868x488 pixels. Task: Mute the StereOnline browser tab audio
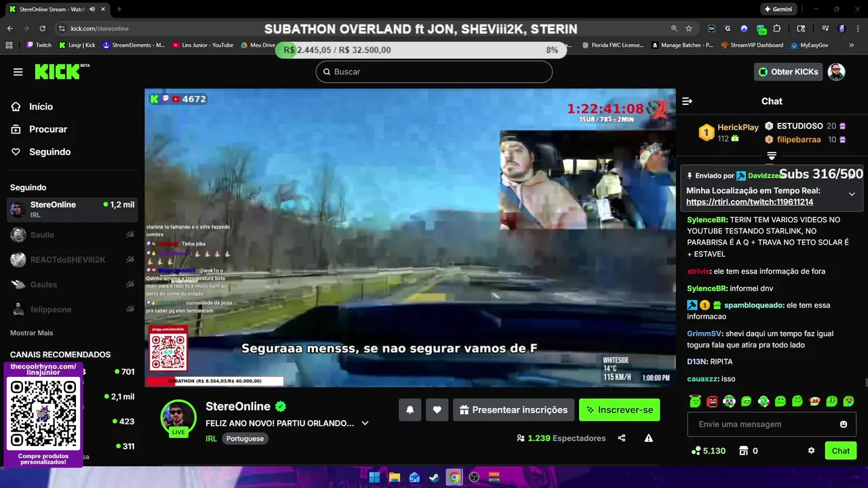(92, 9)
